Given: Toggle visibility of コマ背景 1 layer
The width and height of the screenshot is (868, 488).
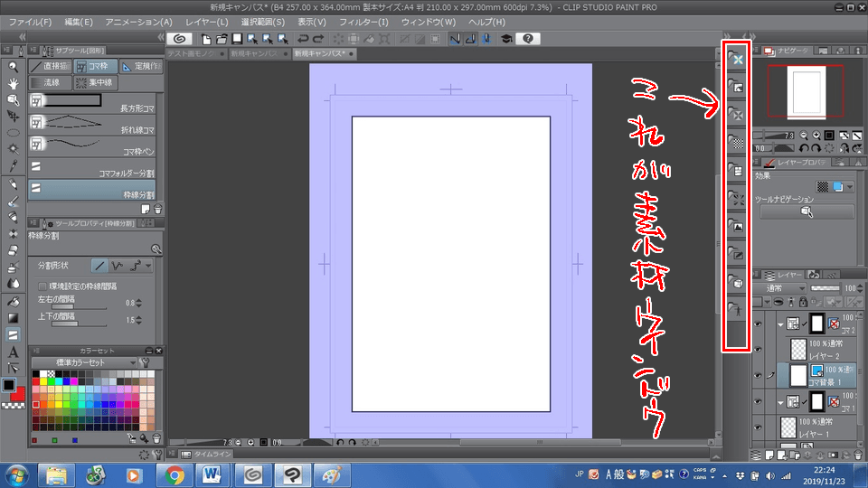Looking at the screenshot, I should 758,376.
